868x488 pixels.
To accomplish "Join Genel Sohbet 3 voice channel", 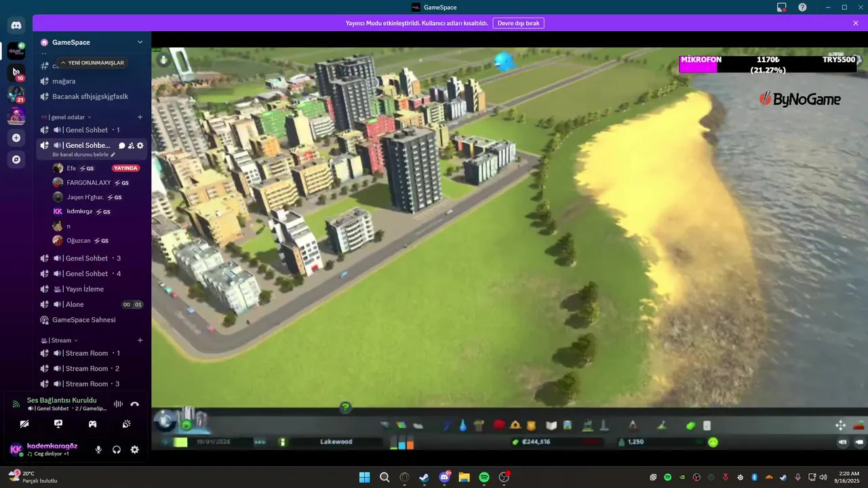I will tap(92, 258).
